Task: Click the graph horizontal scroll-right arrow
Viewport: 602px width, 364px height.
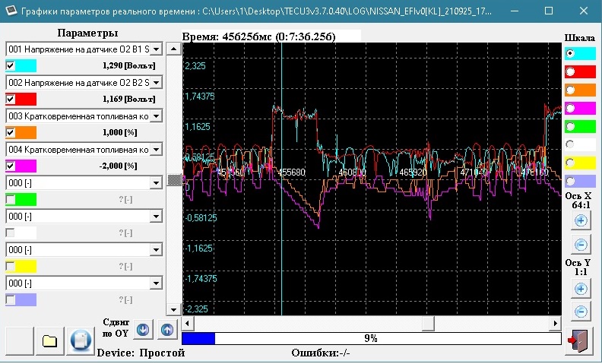Action: (x=555, y=323)
